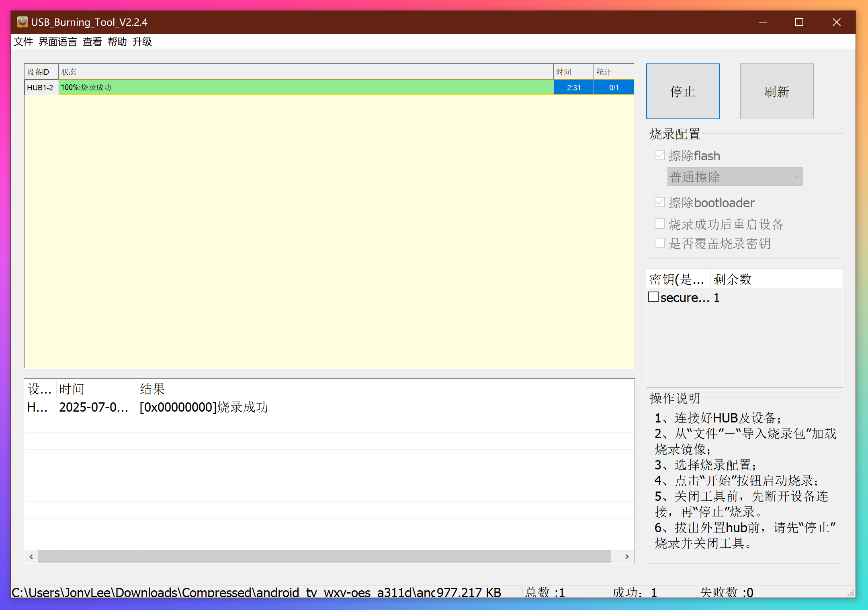Viewport: 868px width, 610px height.
Task: Select the HUB1-2 device row
Action: [x=41, y=87]
